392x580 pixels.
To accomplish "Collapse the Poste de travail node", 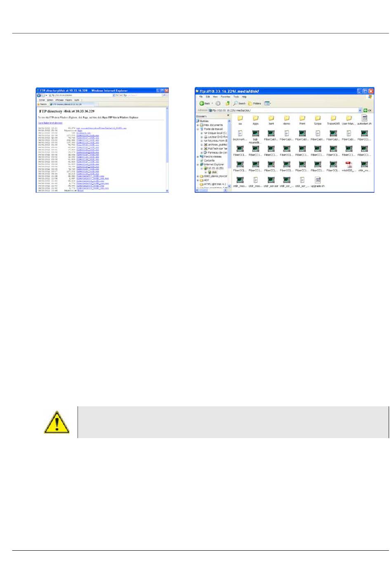I will (198, 129).
